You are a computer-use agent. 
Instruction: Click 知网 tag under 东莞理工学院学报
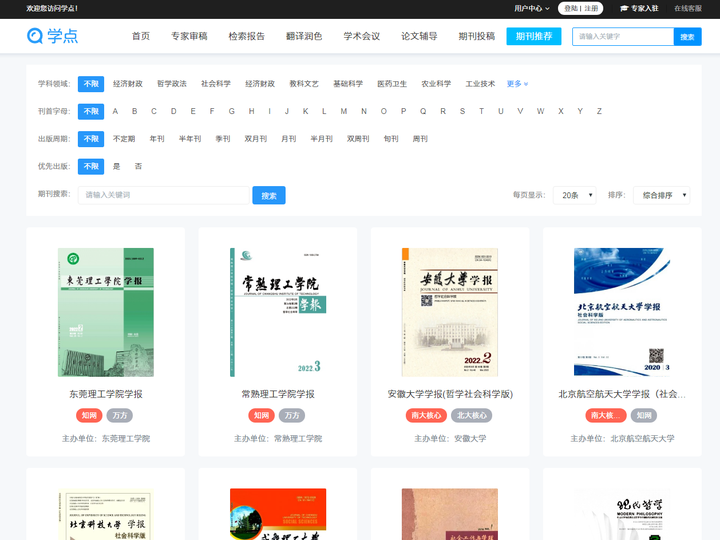[x=89, y=416]
